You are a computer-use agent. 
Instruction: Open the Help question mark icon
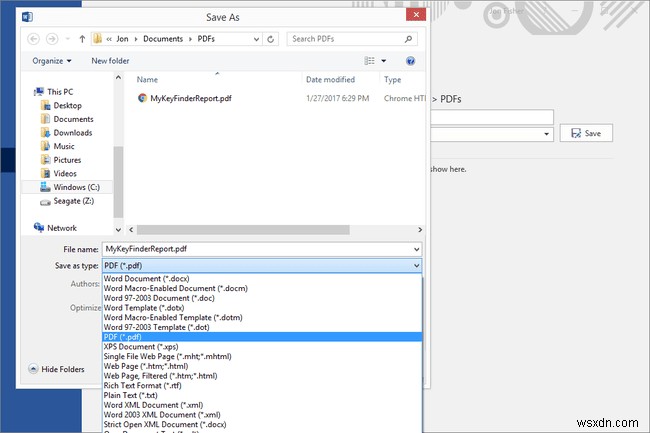[410, 61]
